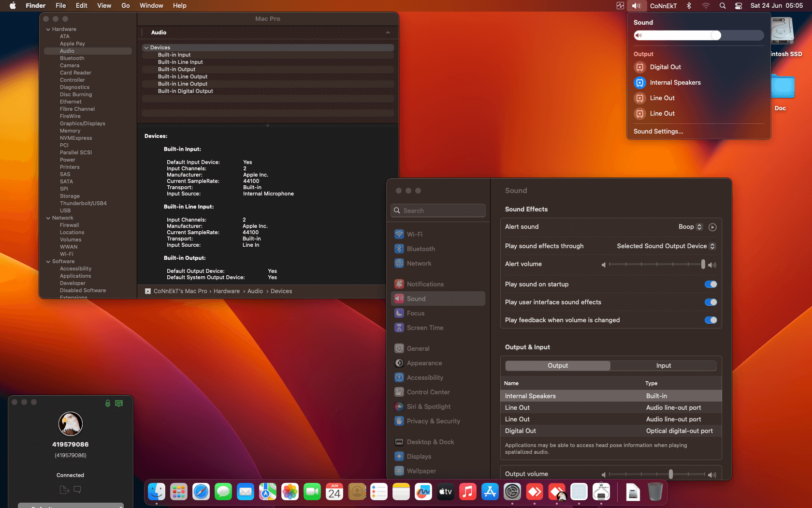Open the Alert sound Boop dropdown
Screen dimensions: 812x508
[690, 227]
